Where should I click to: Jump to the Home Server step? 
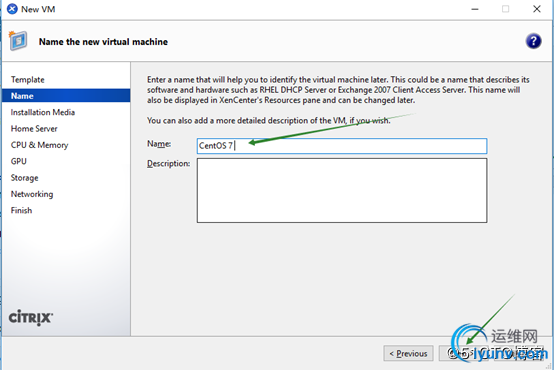pos(34,129)
